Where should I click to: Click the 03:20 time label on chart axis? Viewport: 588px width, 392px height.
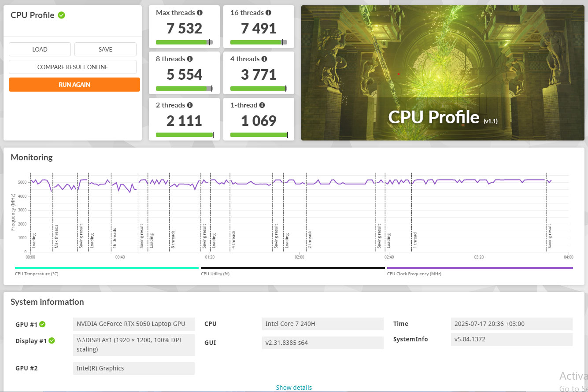click(x=479, y=257)
